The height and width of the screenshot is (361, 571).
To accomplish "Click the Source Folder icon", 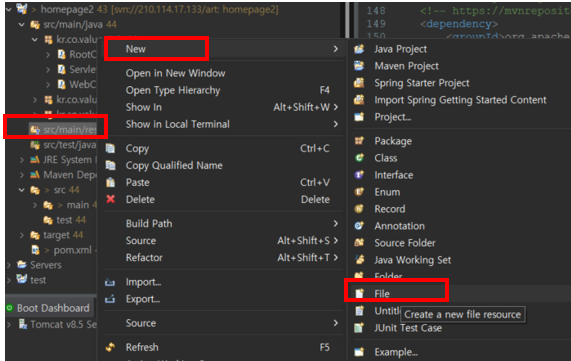I will point(359,243).
